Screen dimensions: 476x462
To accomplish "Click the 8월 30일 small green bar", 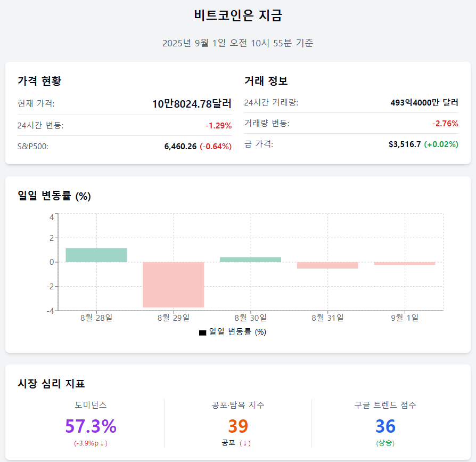I will (250, 260).
